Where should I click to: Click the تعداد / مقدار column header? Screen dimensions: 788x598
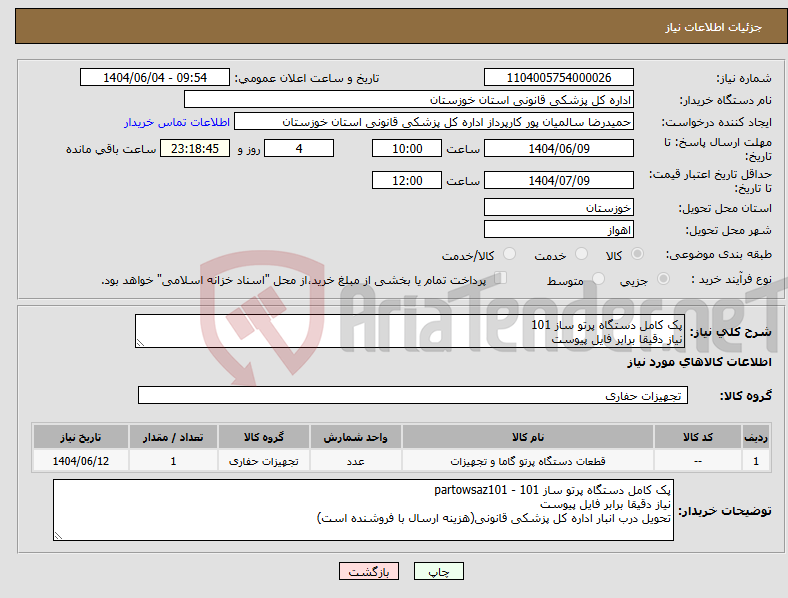pyautogui.click(x=173, y=437)
